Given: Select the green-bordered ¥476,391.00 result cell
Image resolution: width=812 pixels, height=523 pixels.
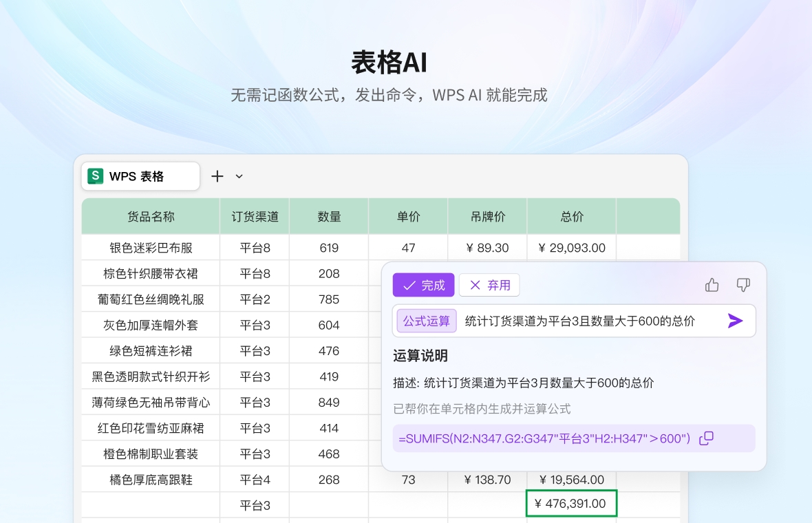Looking at the screenshot, I should pyautogui.click(x=571, y=504).
